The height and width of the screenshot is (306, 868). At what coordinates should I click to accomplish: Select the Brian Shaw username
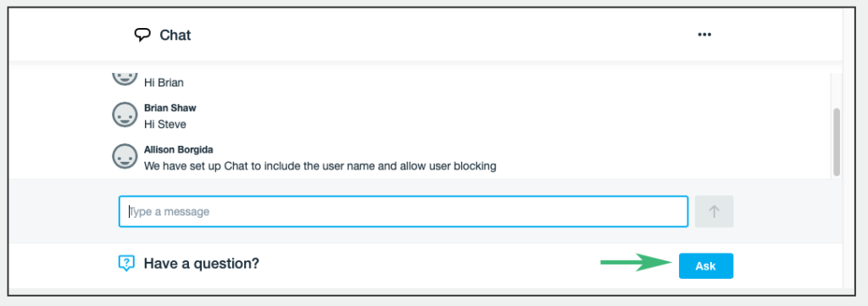click(x=170, y=108)
